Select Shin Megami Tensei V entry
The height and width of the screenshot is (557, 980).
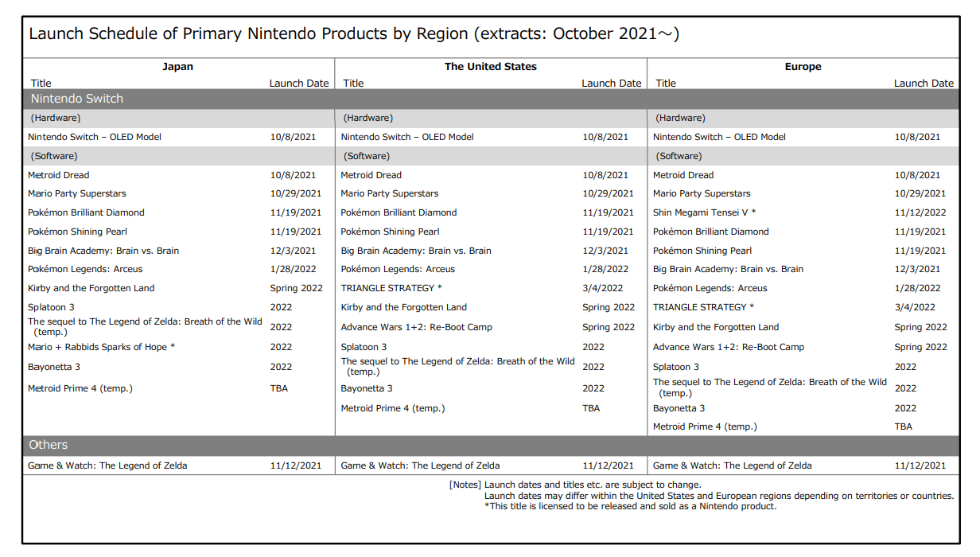click(704, 212)
